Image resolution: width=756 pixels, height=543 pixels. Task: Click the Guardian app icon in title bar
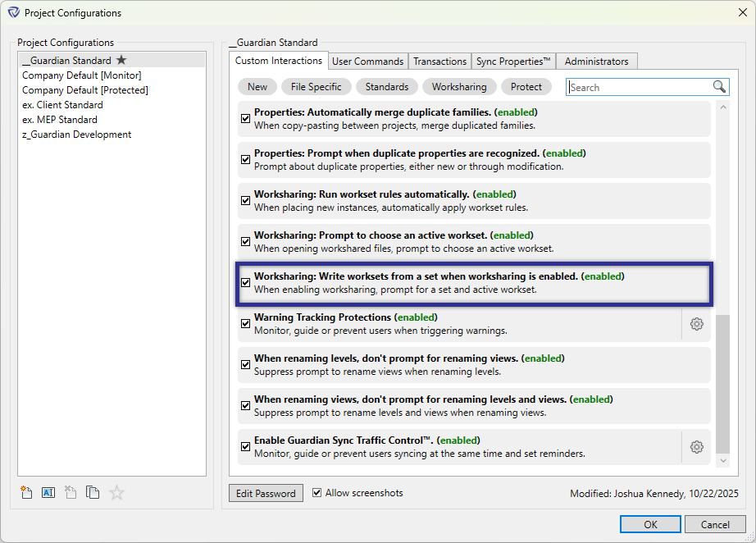click(13, 12)
